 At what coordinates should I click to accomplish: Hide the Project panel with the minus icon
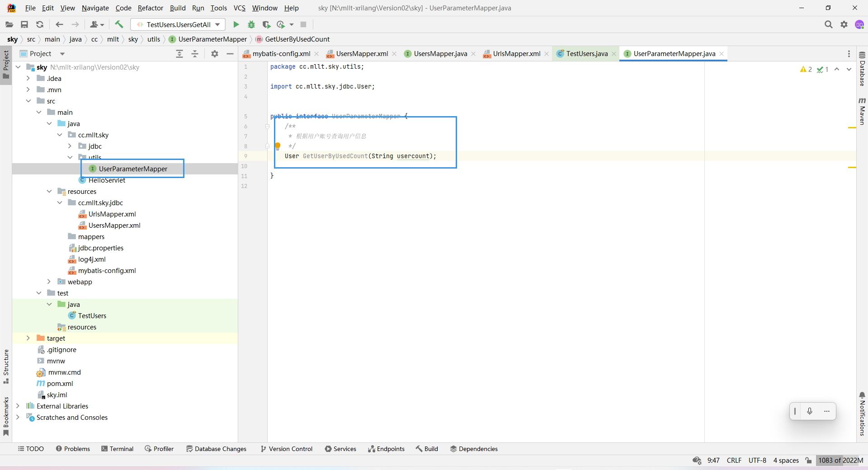click(x=230, y=54)
